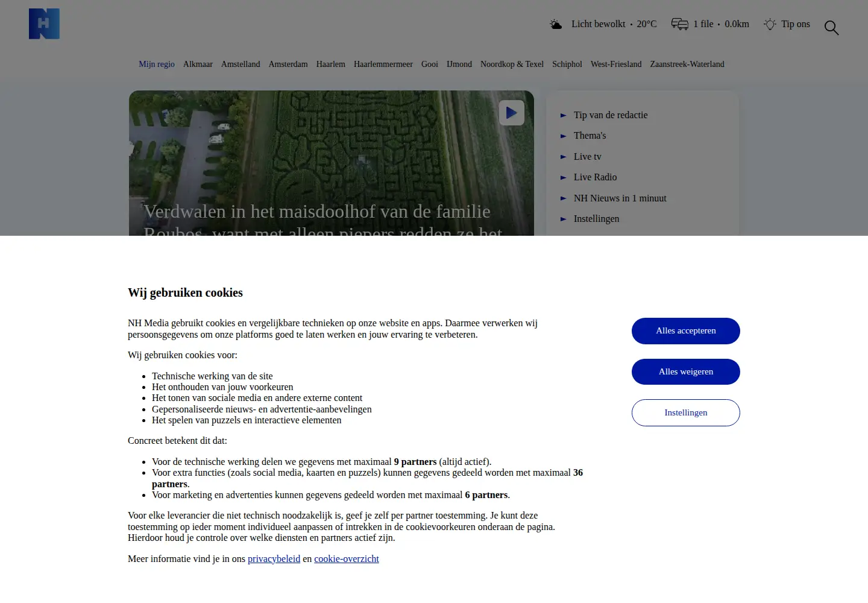Click the 'Wij gebruiken cookies' heading
This screenshot has width=868, height=603.
(x=185, y=293)
